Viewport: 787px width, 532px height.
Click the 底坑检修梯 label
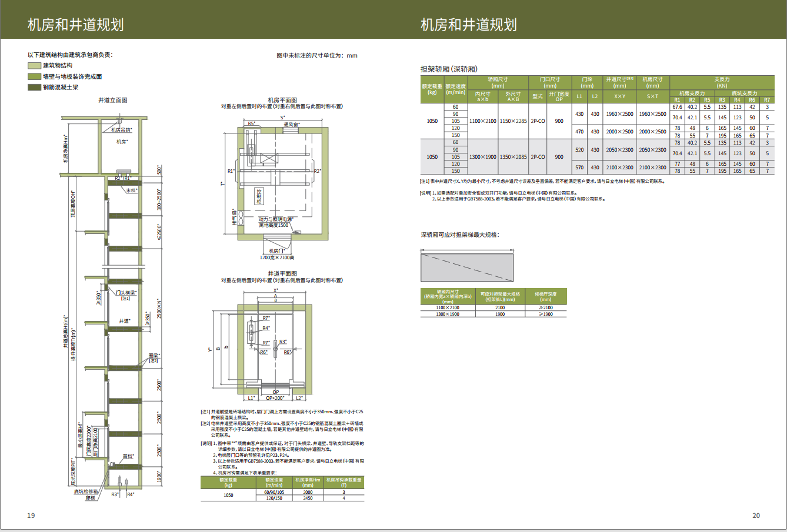(x=86, y=491)
